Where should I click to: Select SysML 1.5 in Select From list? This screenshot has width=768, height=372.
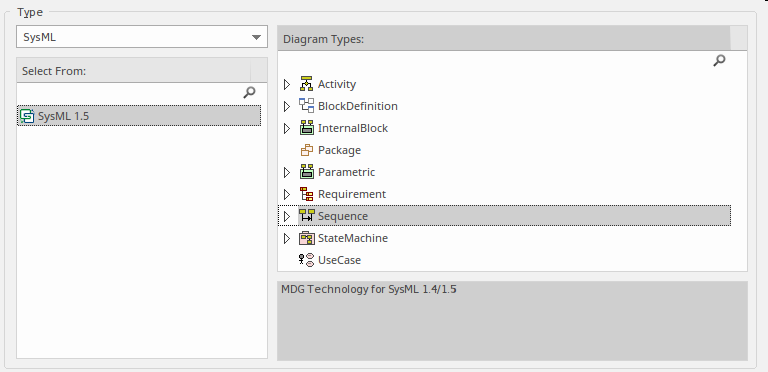(x=139, y=116)
